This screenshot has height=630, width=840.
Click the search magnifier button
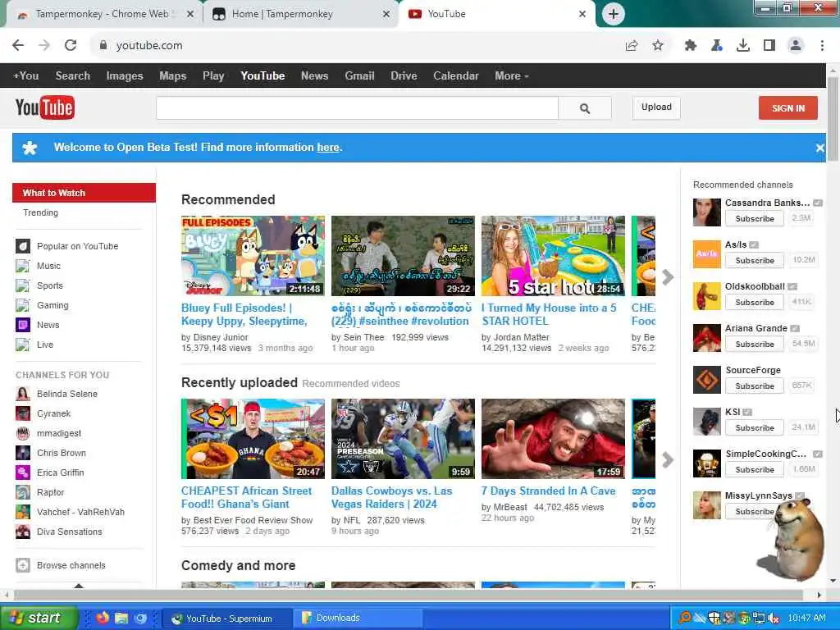584,108
